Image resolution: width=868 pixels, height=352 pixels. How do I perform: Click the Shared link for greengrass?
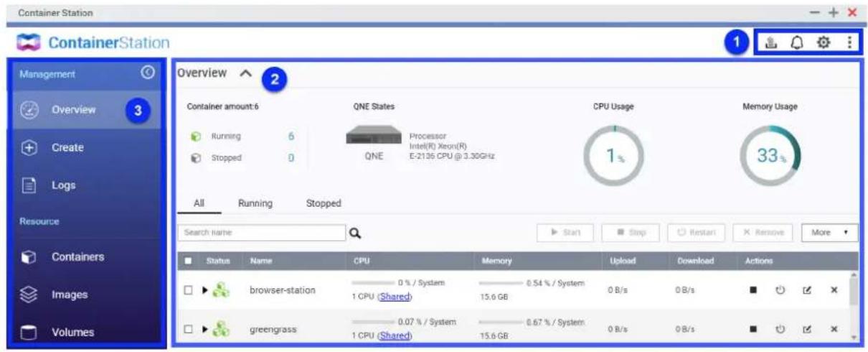click(395, 335)
